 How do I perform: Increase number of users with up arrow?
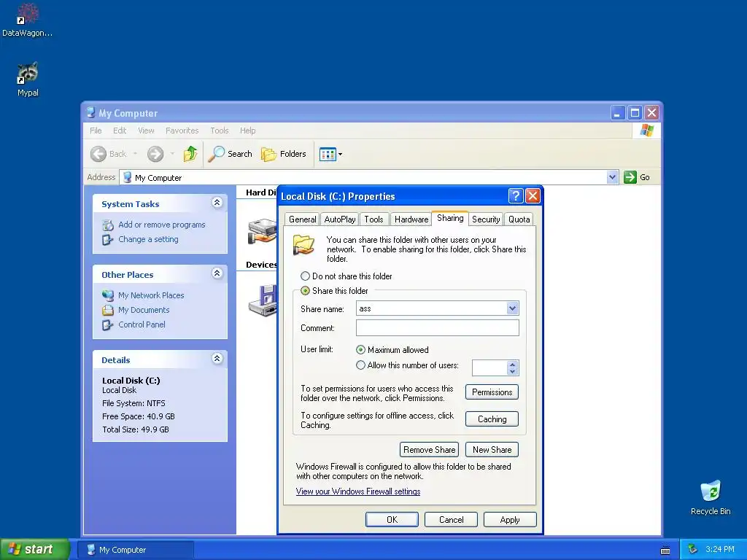point(512,365)
